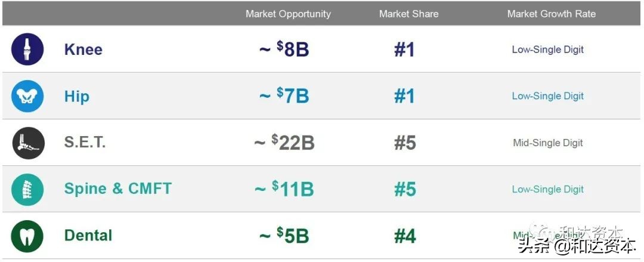Click the Market Share column header

[408, 14]
